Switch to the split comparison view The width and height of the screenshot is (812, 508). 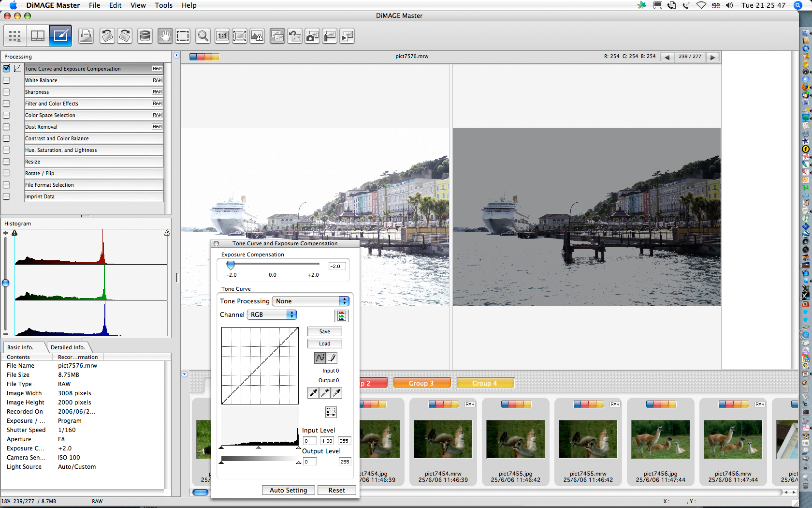click(38, 36)
